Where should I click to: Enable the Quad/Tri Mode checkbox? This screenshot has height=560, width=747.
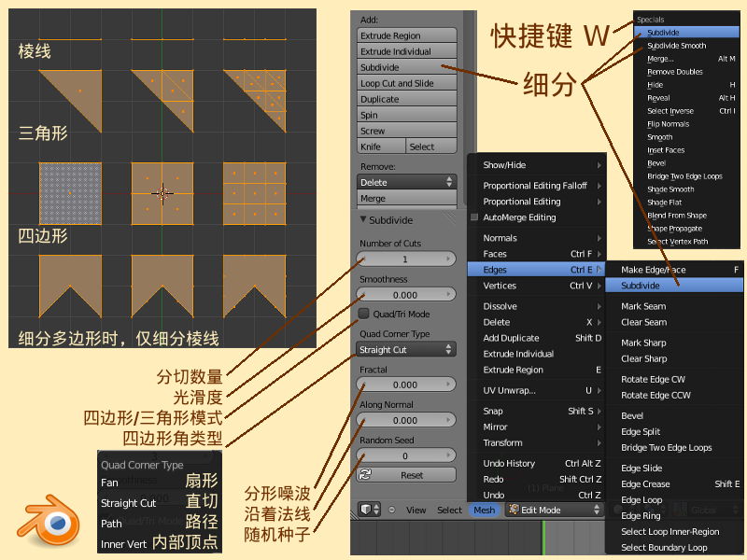[x=363, y=314]
